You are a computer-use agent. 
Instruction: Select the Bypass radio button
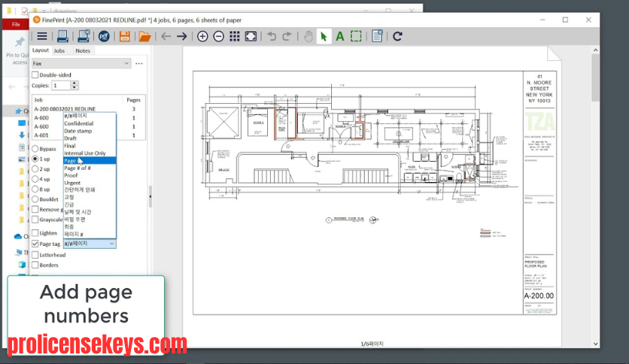point(35,149)
